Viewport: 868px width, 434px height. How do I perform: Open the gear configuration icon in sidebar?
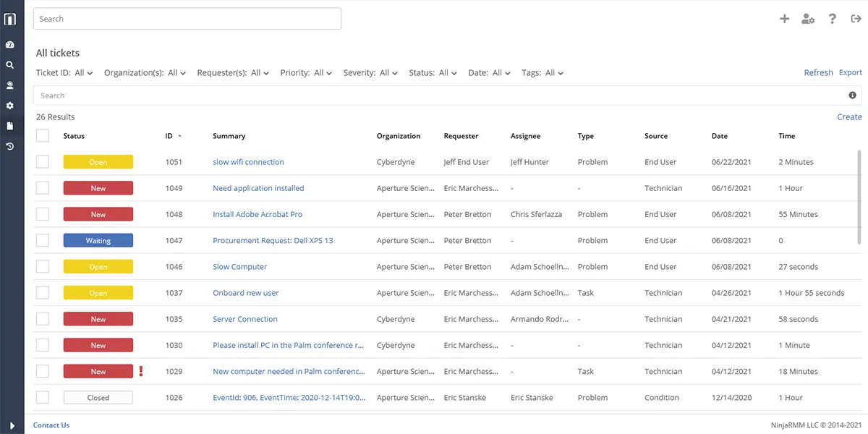tap(10, 106)
